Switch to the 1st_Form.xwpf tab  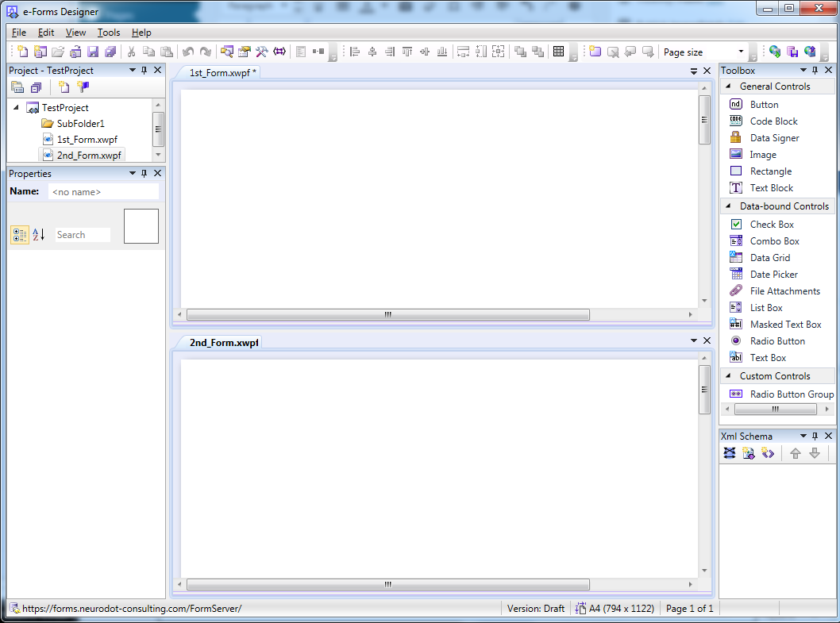222,73
